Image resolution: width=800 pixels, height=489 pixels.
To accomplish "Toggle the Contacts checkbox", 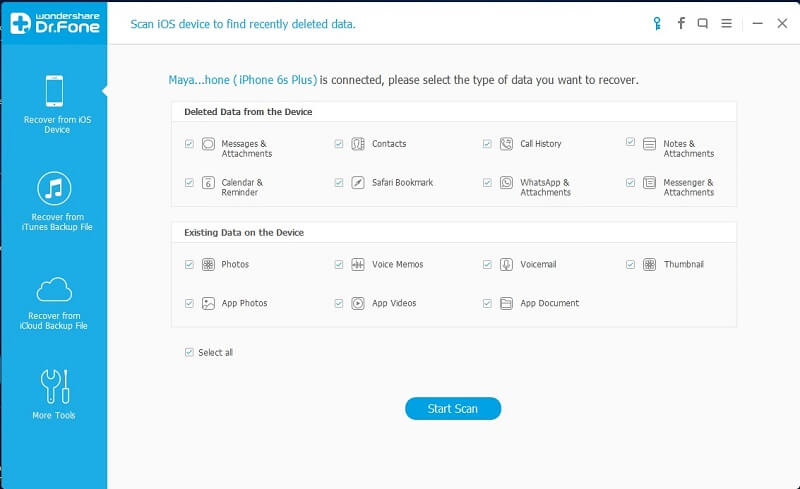I will 339,144.
